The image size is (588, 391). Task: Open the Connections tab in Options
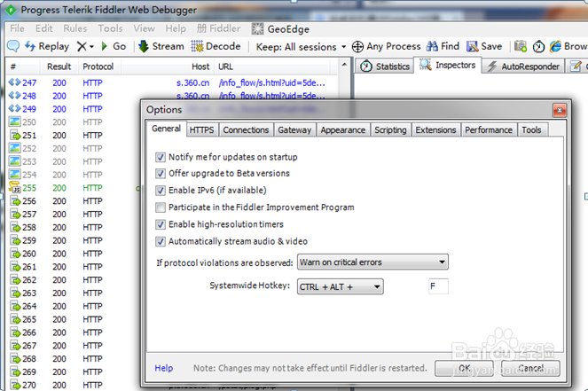(x=246, y=130)
